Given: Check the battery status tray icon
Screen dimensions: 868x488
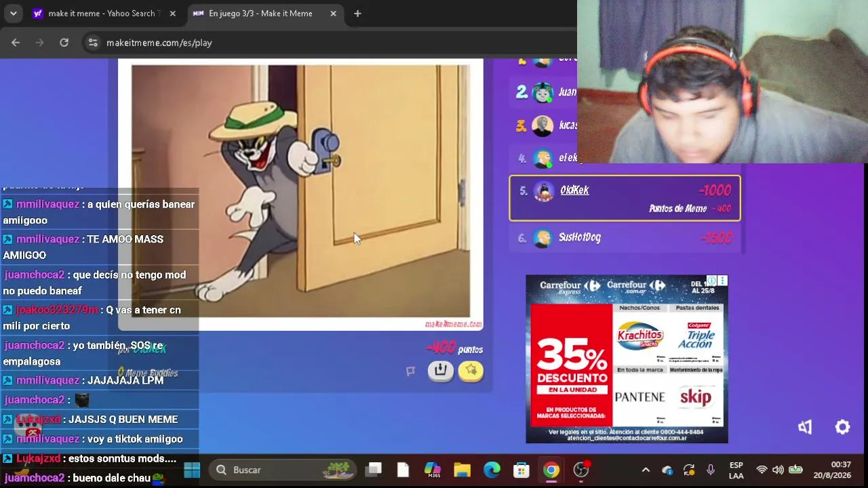Looking at the screenshot, I should point(795,470).
